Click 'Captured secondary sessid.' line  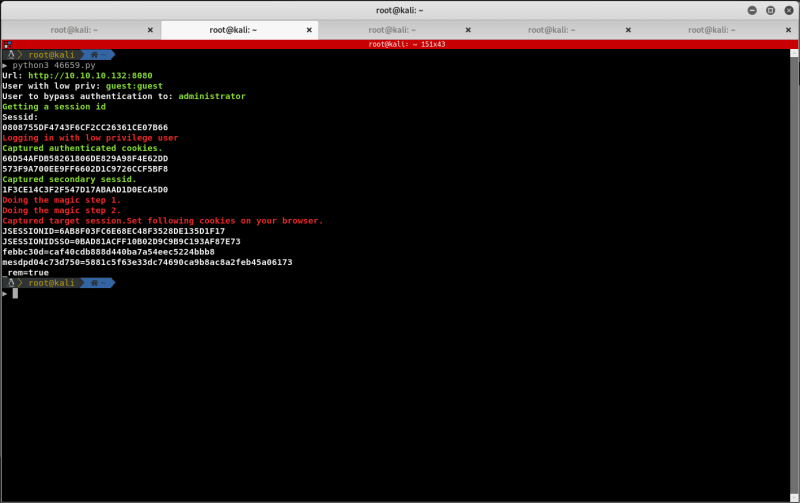[69, 180]
